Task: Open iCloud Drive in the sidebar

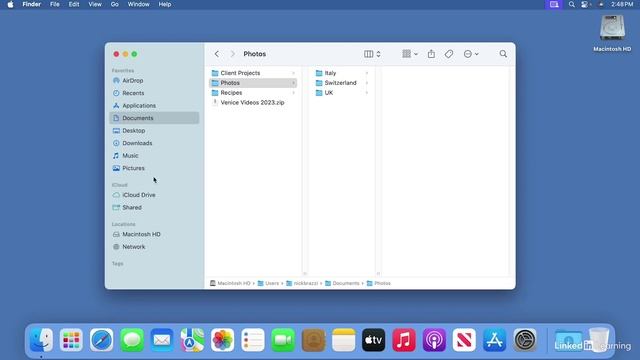Action: coord(154,195)
